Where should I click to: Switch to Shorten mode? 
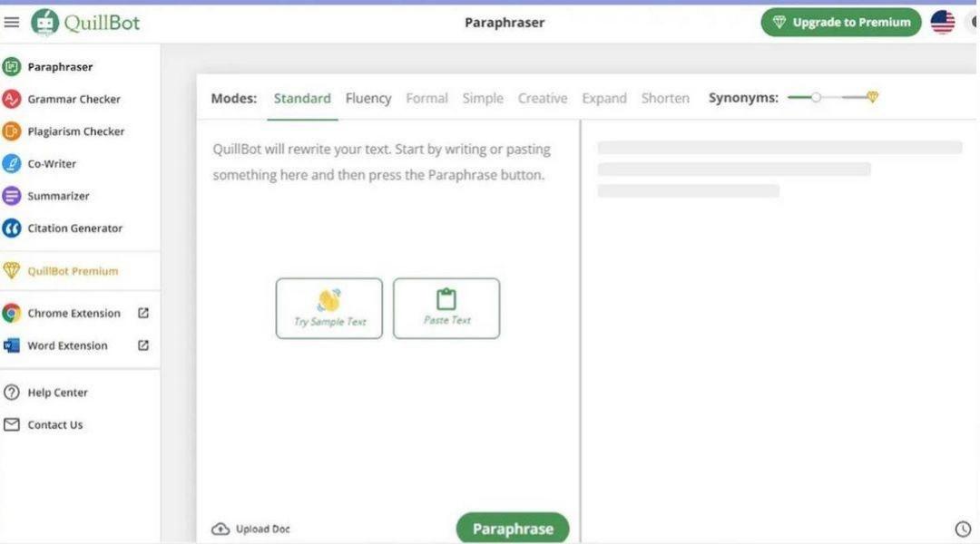click(665, 98)
